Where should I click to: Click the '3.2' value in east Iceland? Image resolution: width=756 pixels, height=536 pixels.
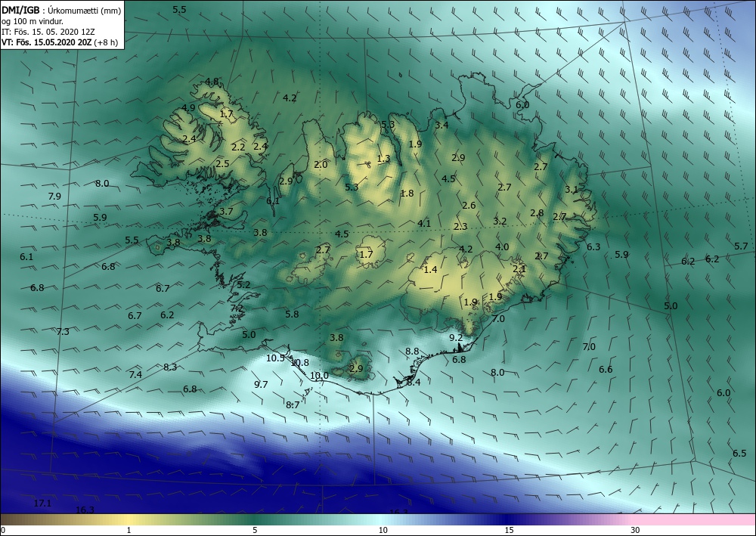pyautogui.click(x=500, y=222)
